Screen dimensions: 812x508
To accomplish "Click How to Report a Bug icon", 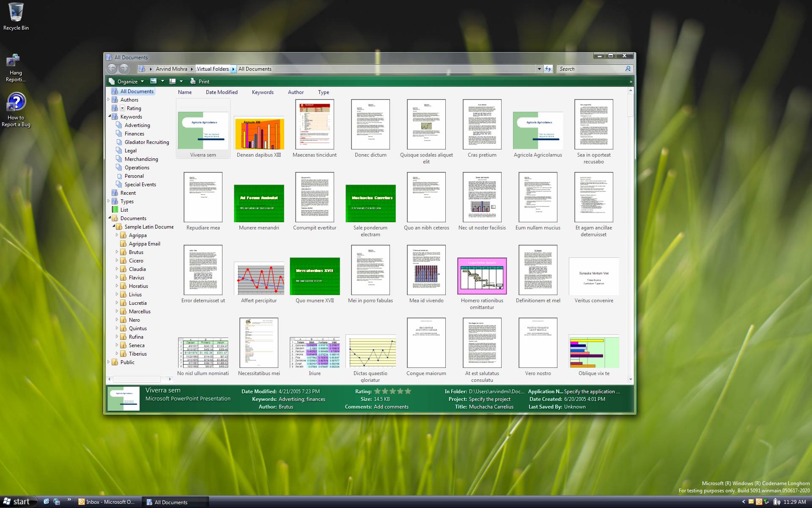I will 16,102.
